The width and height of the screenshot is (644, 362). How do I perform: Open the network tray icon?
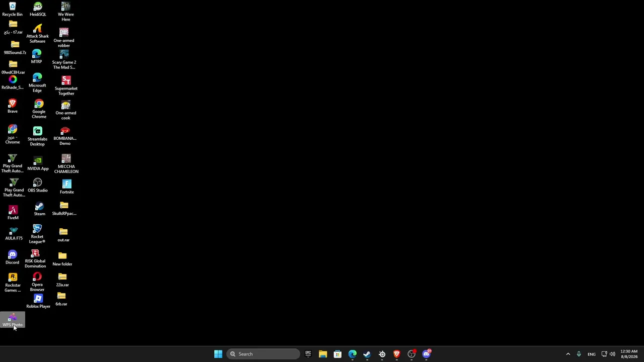click(x=604, y=354)
